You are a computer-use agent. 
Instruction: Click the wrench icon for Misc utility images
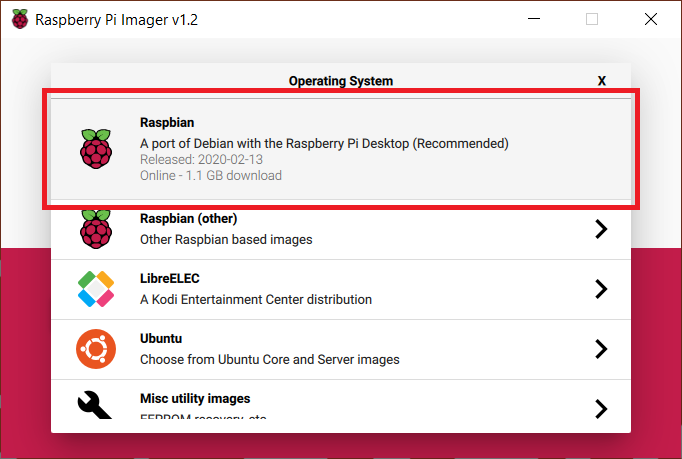(95, 405)
